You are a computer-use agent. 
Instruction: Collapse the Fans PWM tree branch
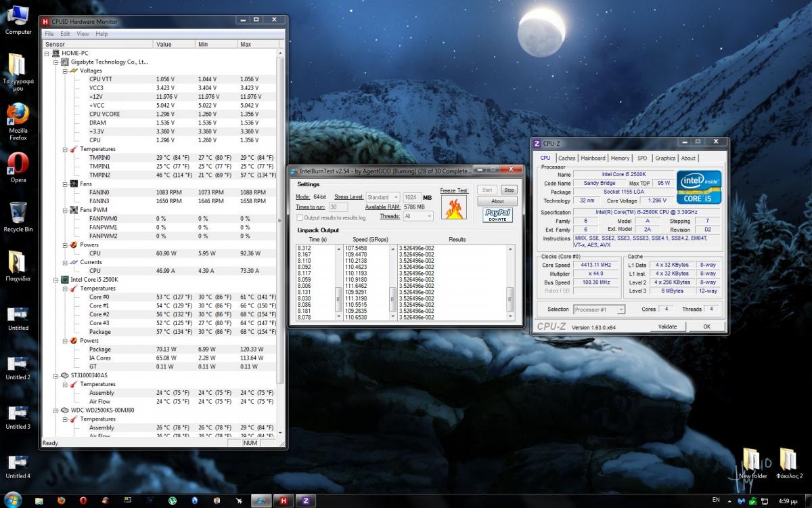tap(65, 209)
